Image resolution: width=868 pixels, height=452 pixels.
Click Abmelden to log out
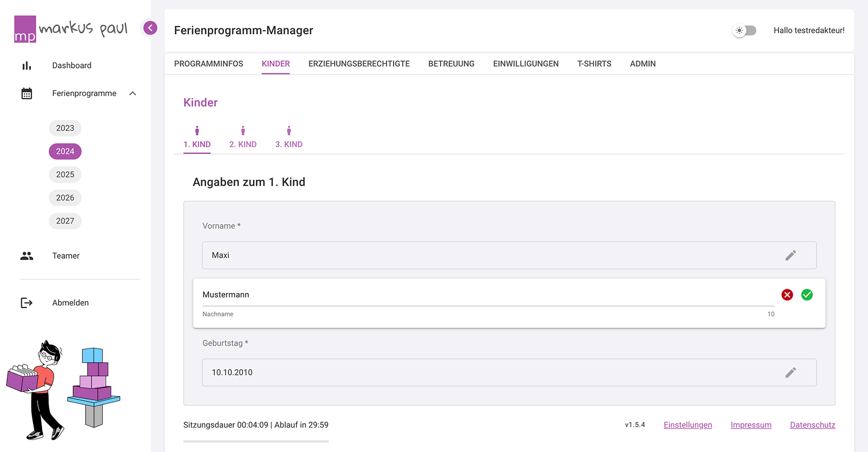[71, 303]
